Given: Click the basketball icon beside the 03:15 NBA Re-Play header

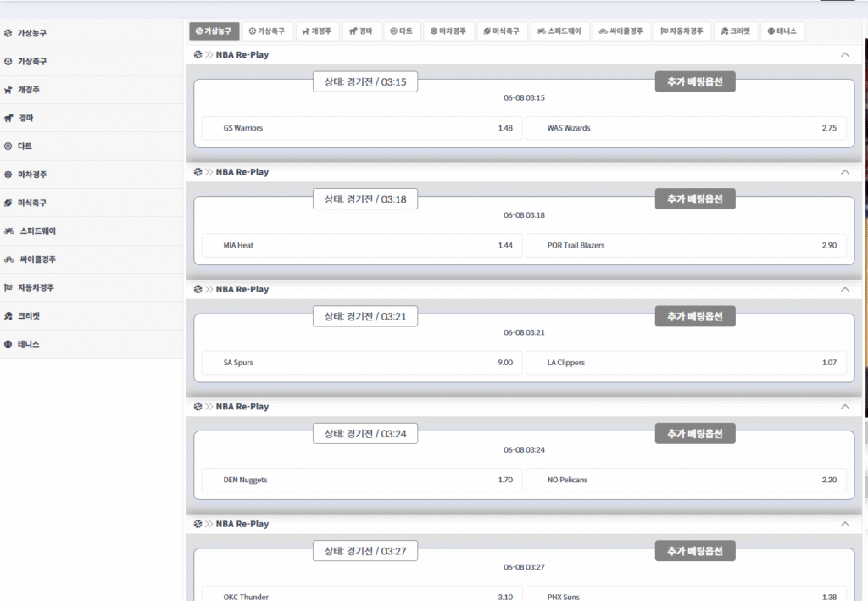Looking at the screenshot, I should coord(198,55).
